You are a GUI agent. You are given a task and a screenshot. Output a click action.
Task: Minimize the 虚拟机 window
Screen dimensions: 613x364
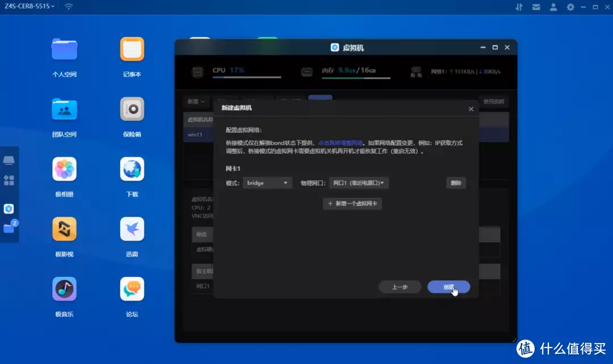(x=483, y=47)
